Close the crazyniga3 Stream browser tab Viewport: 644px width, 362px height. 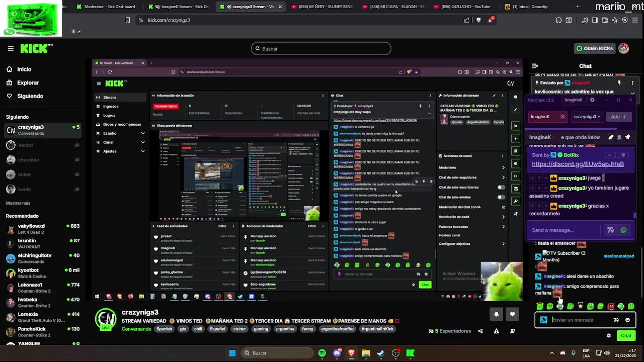pos(280,7)
